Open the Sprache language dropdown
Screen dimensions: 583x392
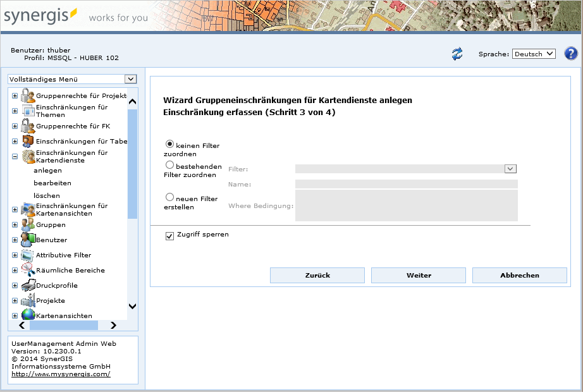[534, 54]
